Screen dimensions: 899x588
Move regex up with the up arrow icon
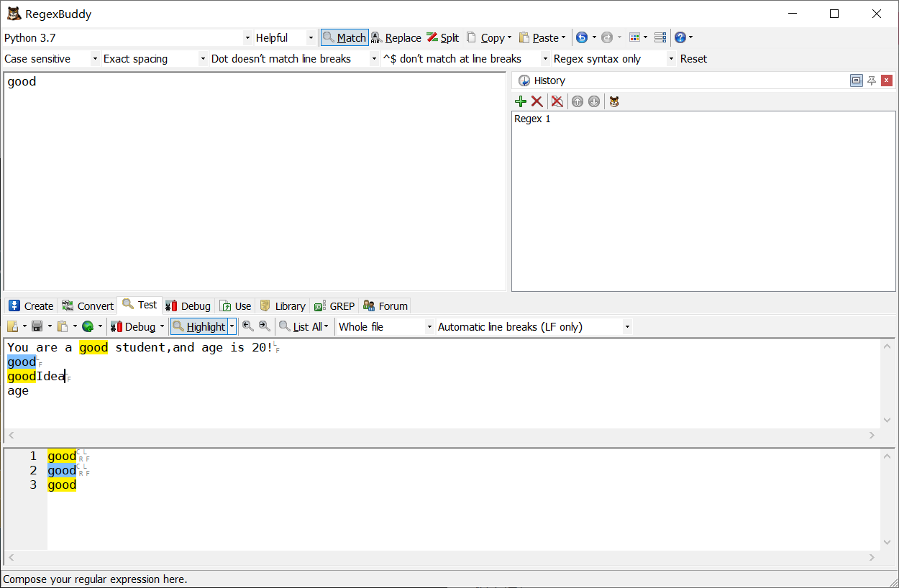click(x=578, y=101)
